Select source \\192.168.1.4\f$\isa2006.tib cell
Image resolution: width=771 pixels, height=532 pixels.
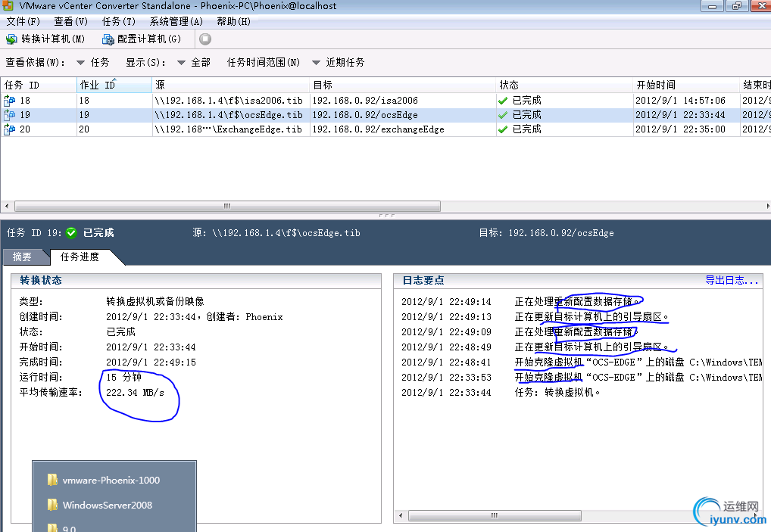tap(231, 101)
